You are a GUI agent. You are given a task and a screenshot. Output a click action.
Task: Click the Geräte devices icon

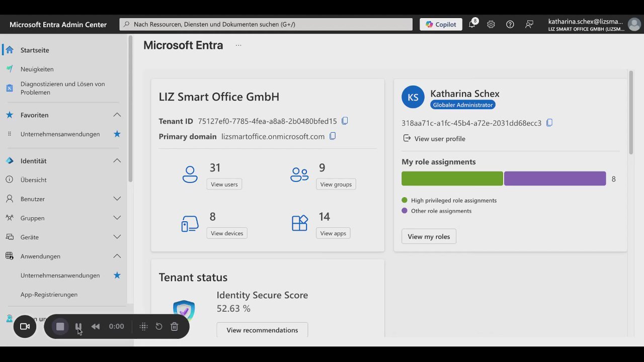[10, 237]
